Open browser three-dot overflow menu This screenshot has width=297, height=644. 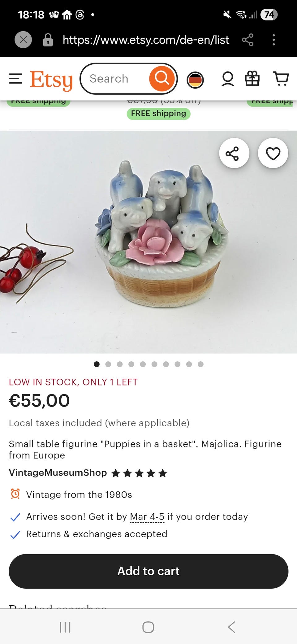click(273, 40)
